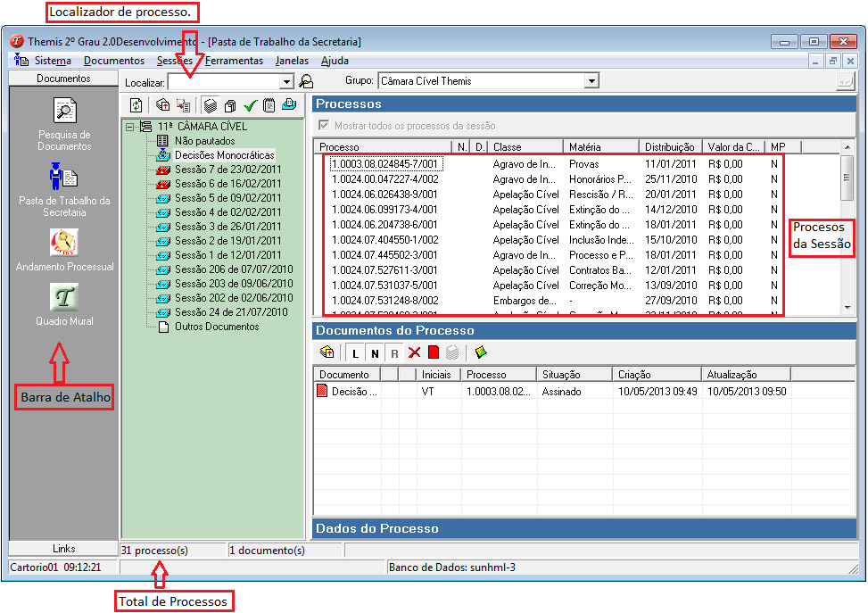
Task: Click the notepad icon in tree toolbar
Action: coord(269,105)
